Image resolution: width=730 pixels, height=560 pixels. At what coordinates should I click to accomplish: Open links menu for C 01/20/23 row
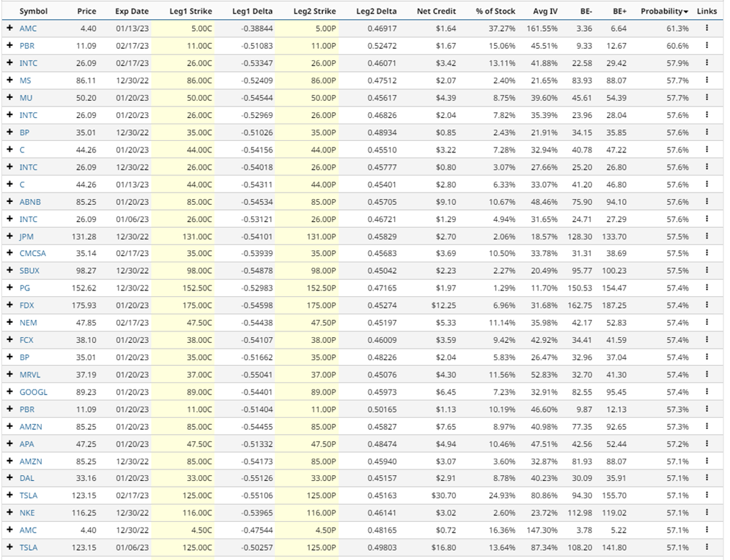707,150
